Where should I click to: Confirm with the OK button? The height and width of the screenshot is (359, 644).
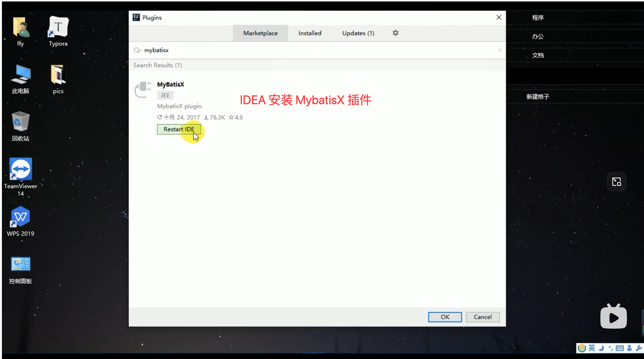point(445,317)
